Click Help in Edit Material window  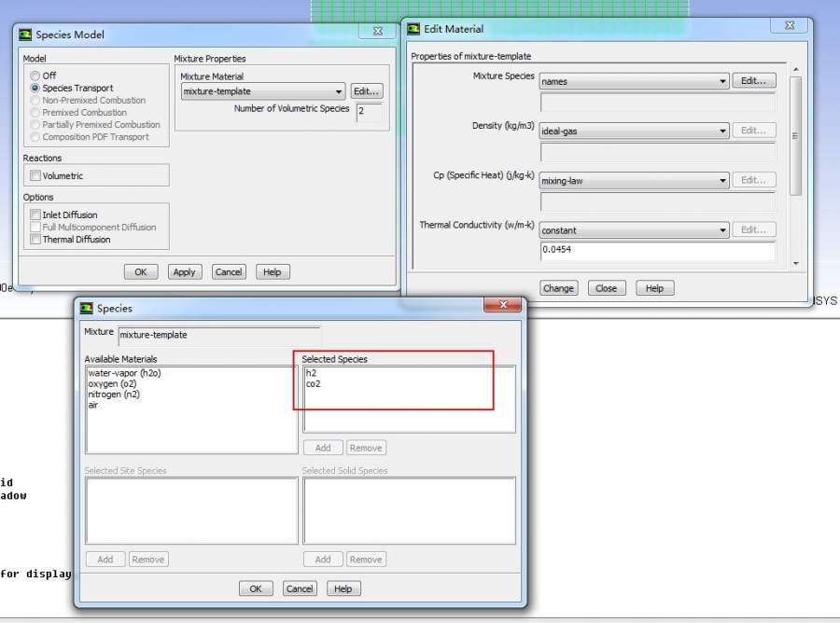(x=654, y=288)
